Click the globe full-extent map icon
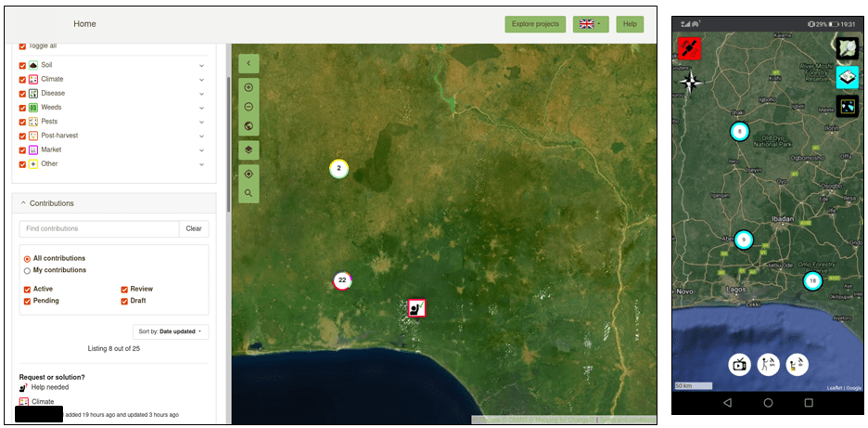 (249, 126)
